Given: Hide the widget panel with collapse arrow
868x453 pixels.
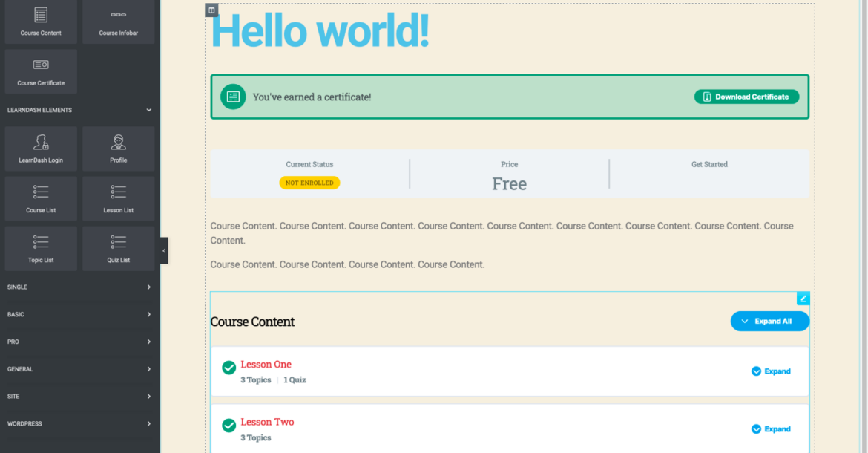Looking at the screenshot, I should 164,251.
